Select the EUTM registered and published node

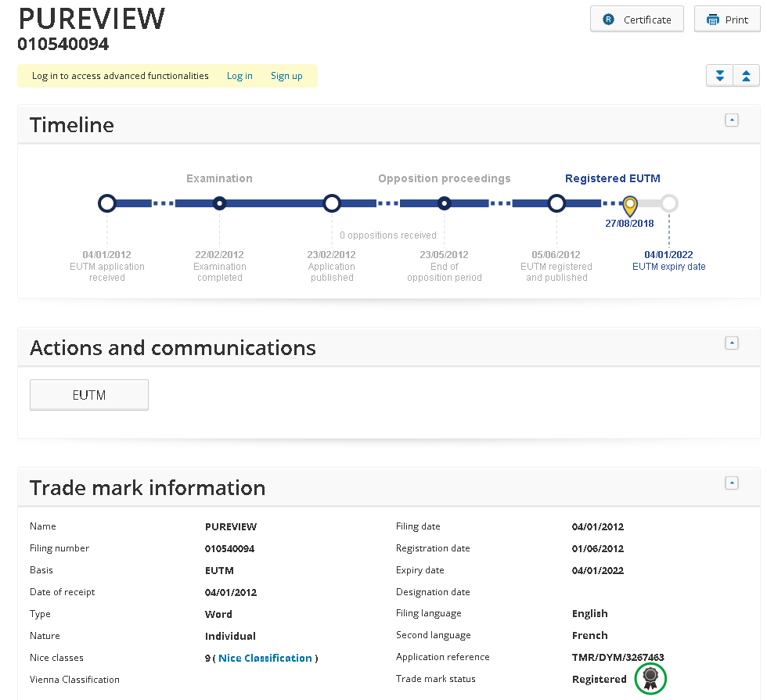[x=556, y=203]
